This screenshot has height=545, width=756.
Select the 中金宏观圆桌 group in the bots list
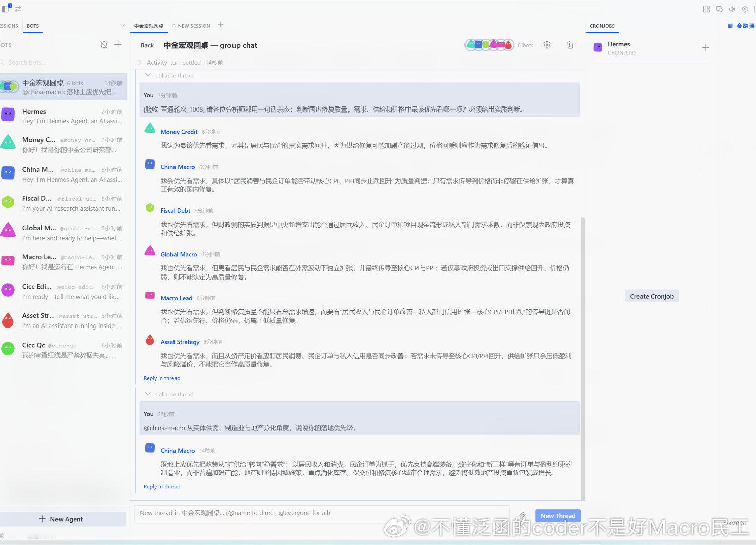(x=63, y=87)
